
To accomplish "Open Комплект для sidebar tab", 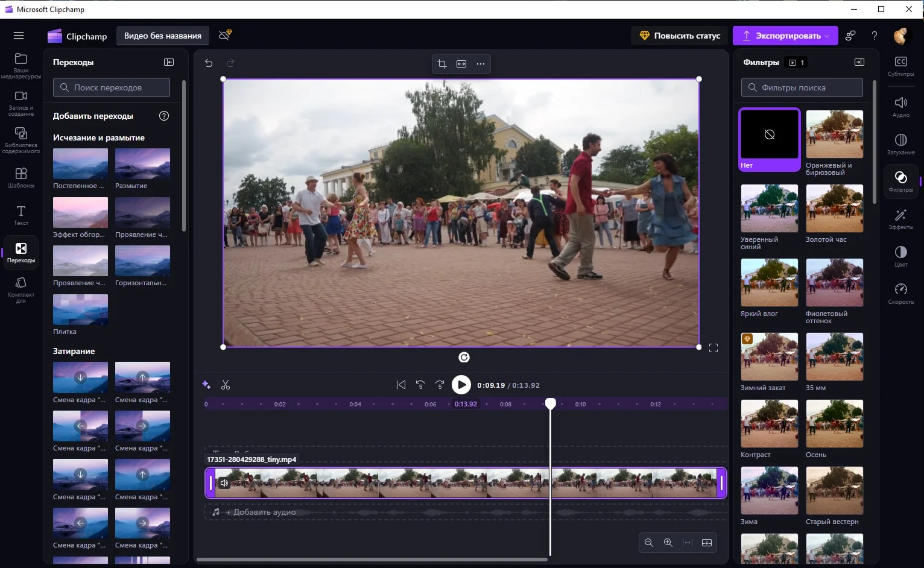I will [x=21, y=289].
